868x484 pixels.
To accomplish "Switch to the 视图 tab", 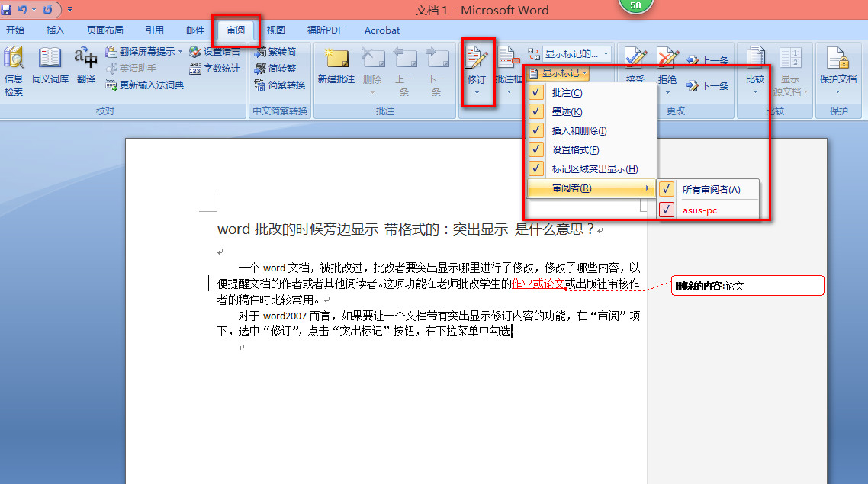I will (275, 30).
